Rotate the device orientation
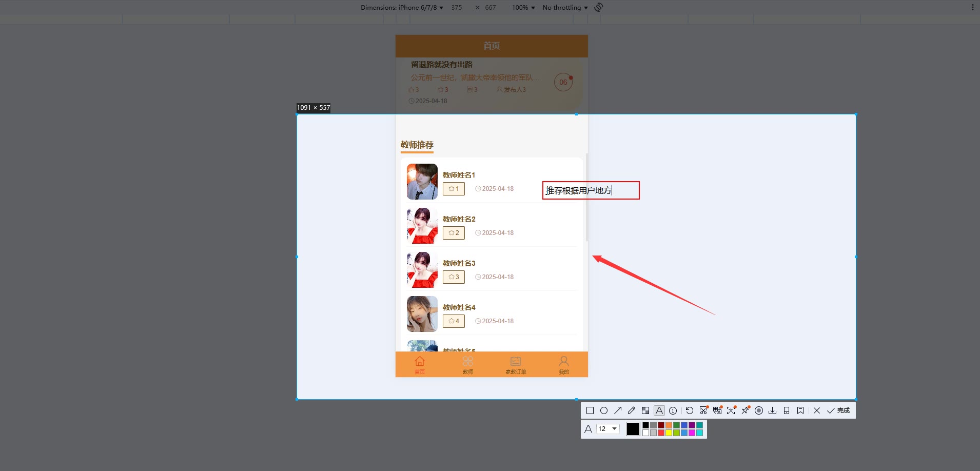The image size is (980, 471). coord(599,7)
